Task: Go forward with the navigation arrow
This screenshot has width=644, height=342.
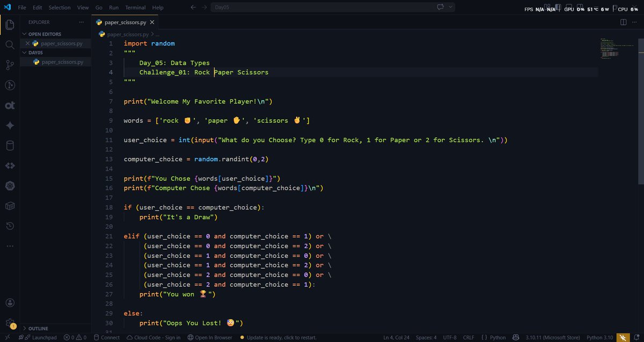Action: (x=204, y=8)
